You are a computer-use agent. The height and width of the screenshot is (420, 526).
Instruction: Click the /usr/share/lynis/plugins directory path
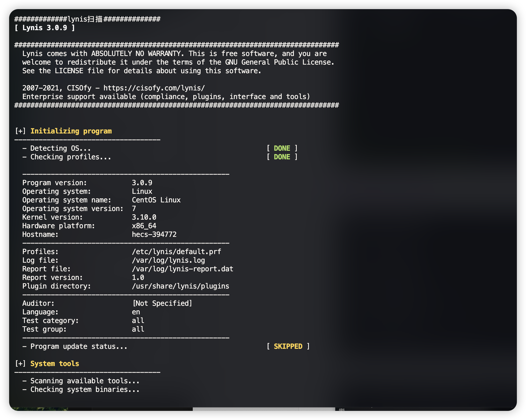[x=180, y=286]
